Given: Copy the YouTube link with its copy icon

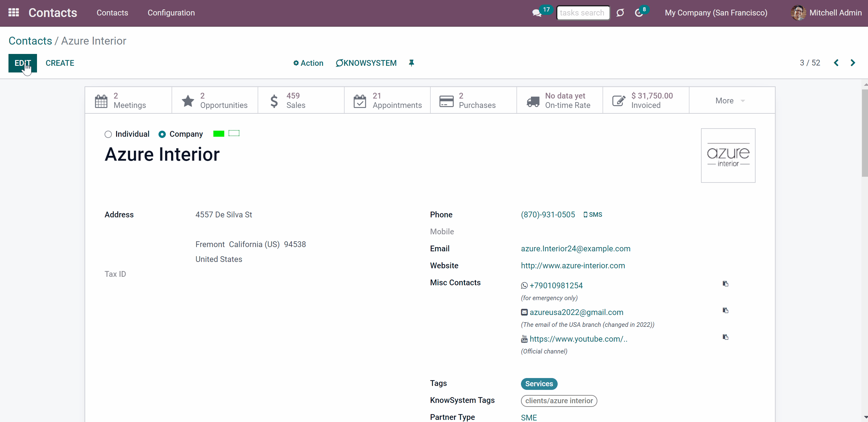Looking at the screenshot, I should (726, 337).
